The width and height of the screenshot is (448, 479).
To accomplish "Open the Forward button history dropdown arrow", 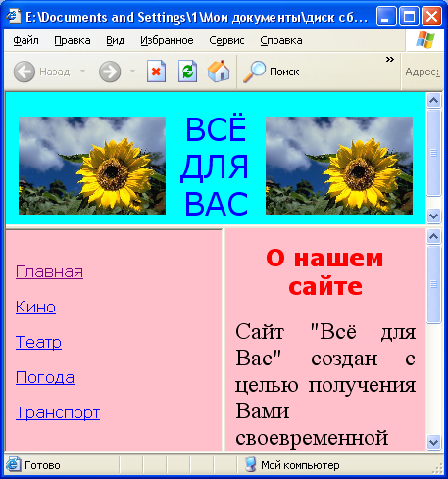I will (x=132, y=71).
